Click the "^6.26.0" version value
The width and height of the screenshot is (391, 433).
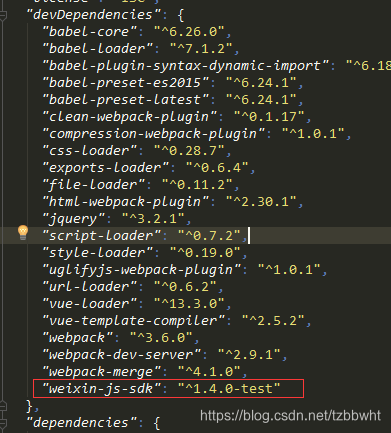tap(190, 32)
